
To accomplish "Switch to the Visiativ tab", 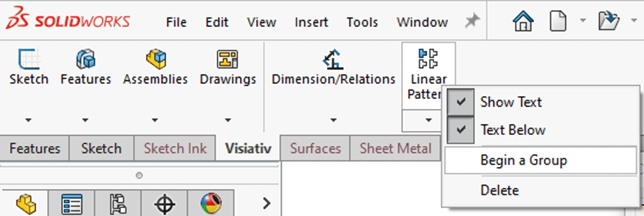I will pos(248,148).
